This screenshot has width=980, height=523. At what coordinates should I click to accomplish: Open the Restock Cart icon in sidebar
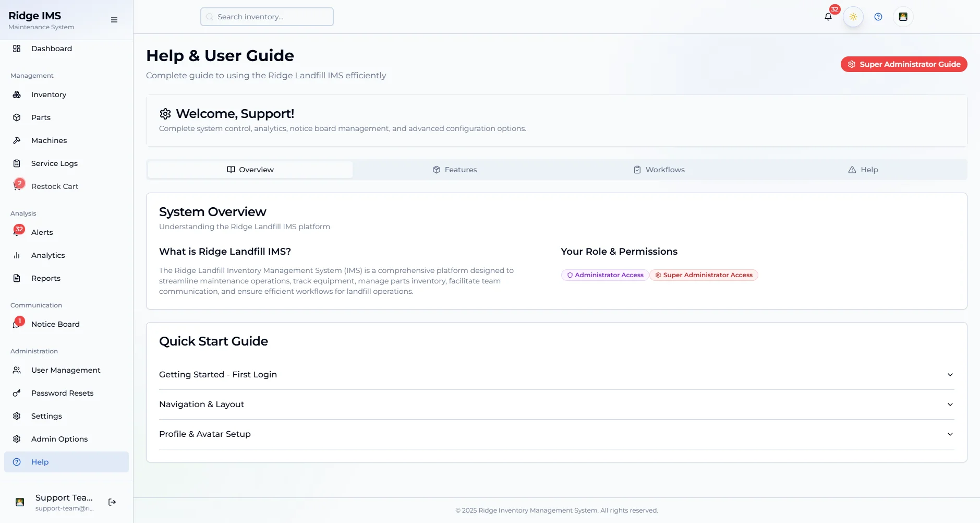pyautogui.click(x=17, y=186)
